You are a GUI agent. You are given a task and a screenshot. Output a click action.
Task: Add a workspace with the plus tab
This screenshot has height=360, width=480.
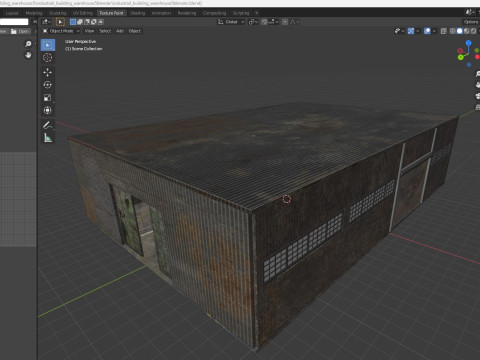coord(257,13)
